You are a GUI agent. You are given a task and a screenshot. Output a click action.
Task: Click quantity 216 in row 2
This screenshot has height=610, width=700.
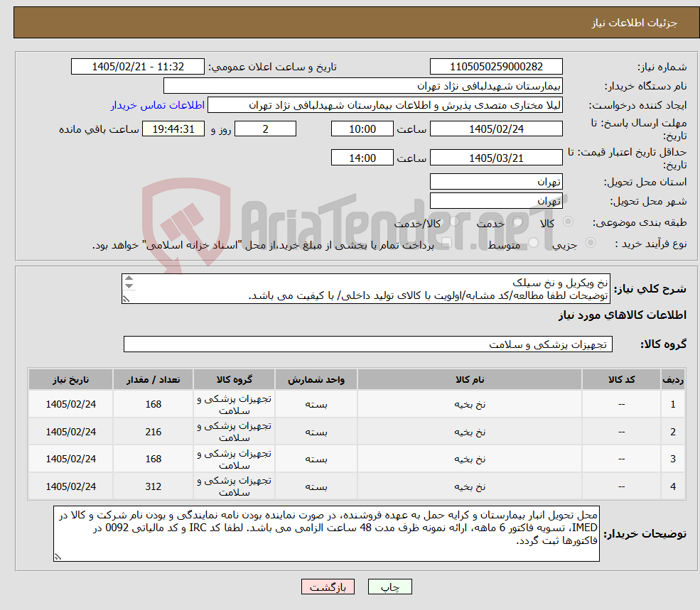pyautogui.click(x=153, y=432)
